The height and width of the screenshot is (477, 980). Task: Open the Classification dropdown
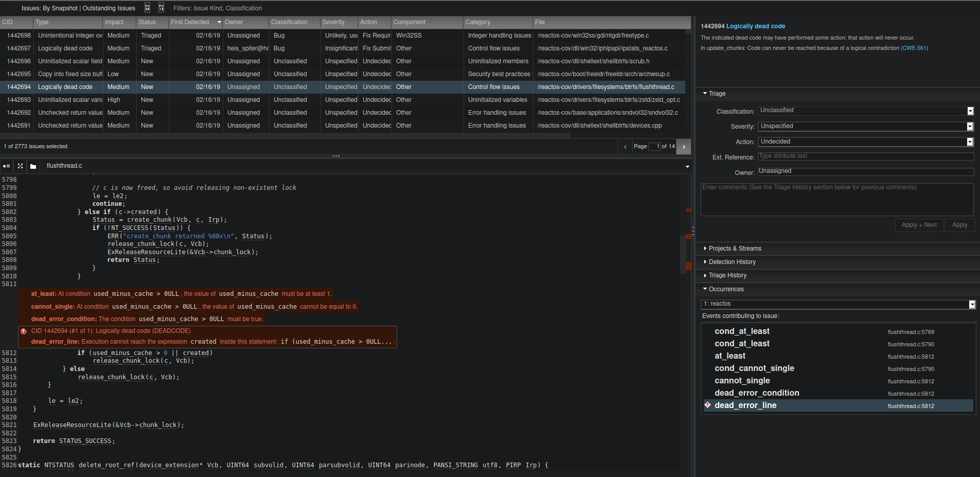tap(971, 111)
